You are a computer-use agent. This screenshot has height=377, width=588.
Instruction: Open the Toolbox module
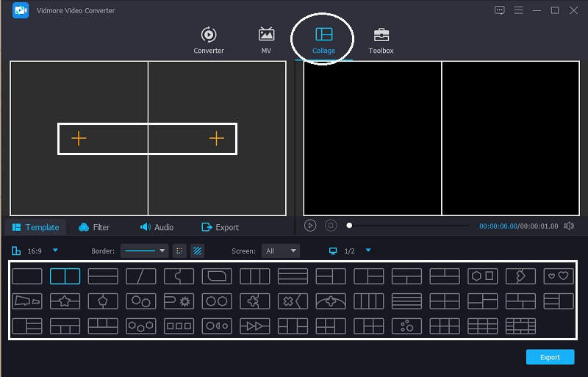pos(381,40)
